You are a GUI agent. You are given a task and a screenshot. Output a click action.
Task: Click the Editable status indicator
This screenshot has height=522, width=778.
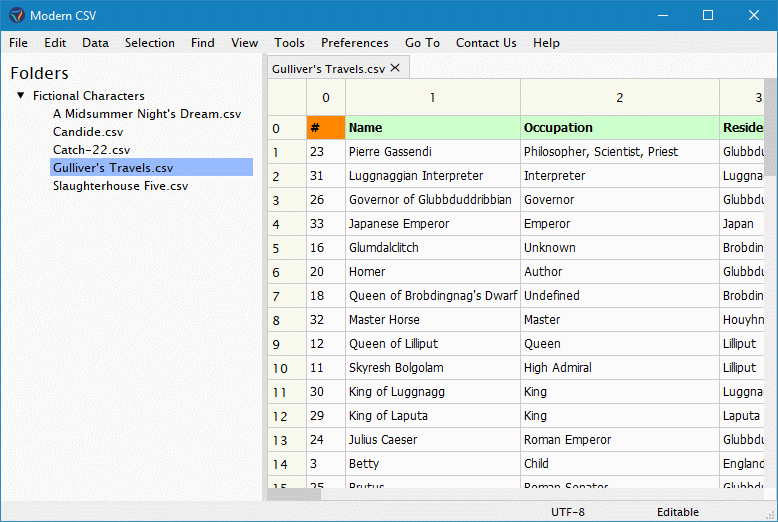pyautogui.click(x=678, y=512)
